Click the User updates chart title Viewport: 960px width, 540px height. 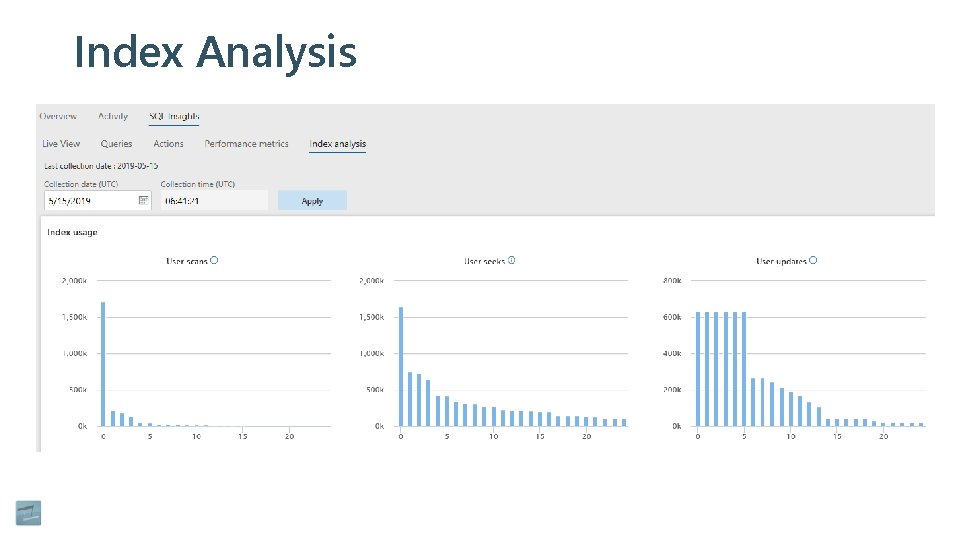(781, 261)
